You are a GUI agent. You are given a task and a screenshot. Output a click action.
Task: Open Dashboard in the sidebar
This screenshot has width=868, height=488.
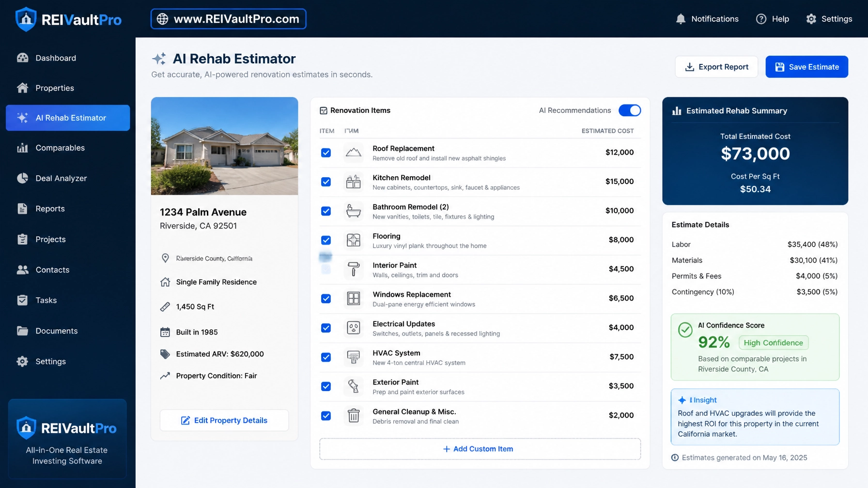tap(68, 58)
